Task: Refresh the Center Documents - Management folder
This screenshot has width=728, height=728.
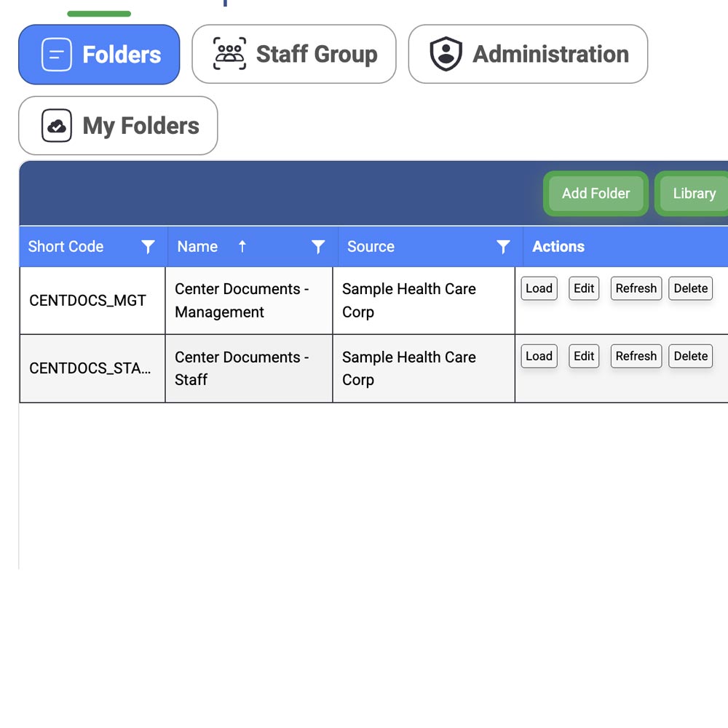Action: (636, 288)
